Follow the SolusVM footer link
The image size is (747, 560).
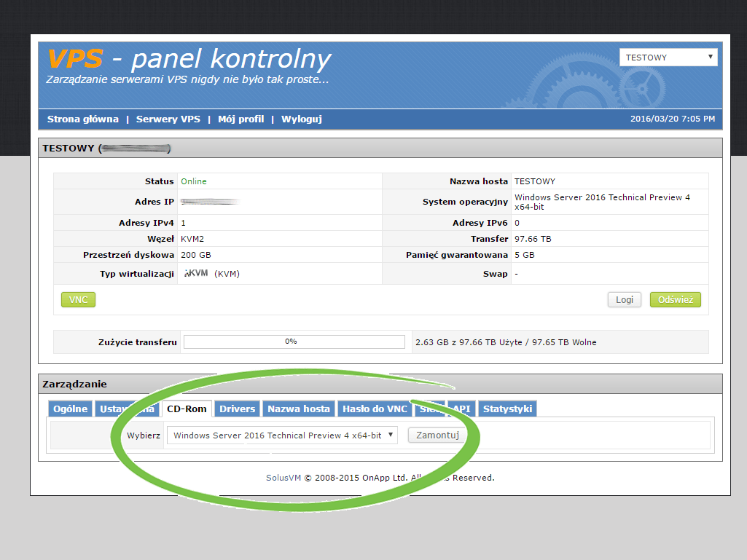coord(283,478)
